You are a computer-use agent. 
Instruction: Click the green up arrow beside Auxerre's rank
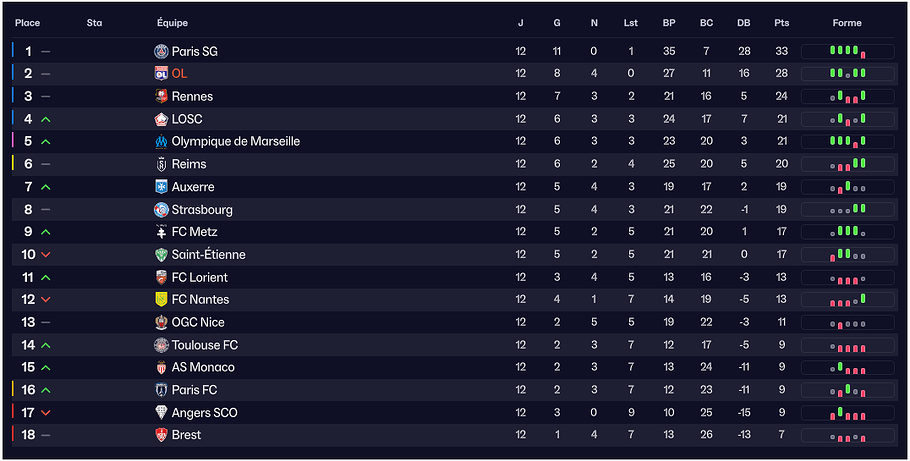pos(46,187)
